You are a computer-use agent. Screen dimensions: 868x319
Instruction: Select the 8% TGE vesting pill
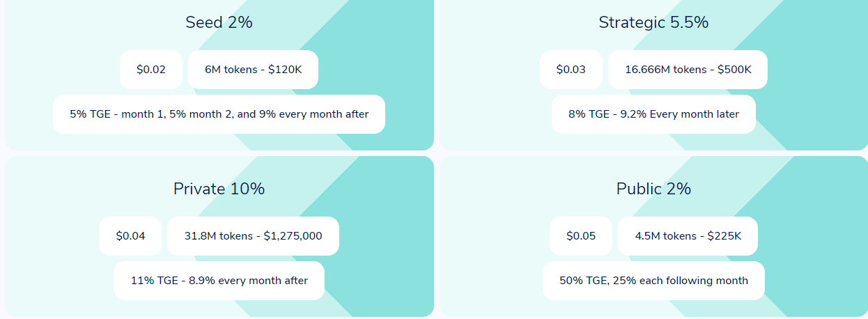click(653, 114)
